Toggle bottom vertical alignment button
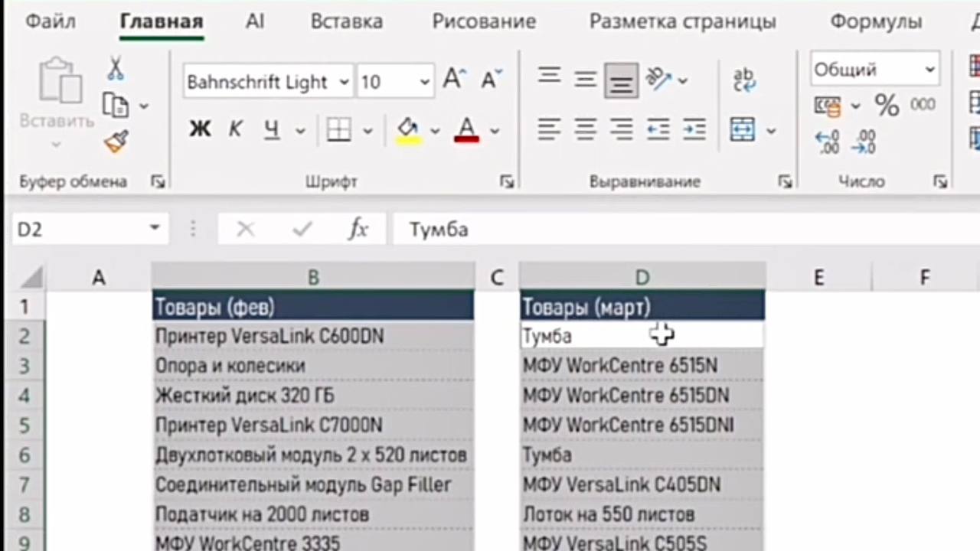The image size is (980, 551). pyautogui.click(x=621, y=80)
